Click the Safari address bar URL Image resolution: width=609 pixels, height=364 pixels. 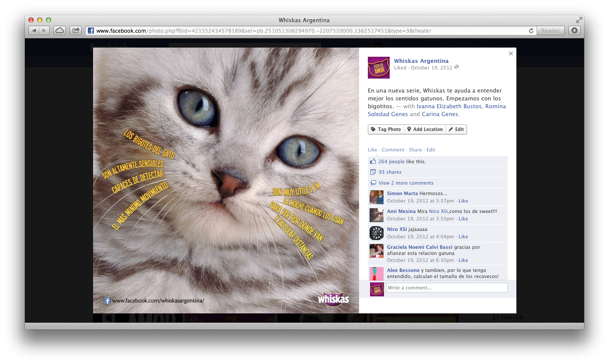[x=264, y=31]
